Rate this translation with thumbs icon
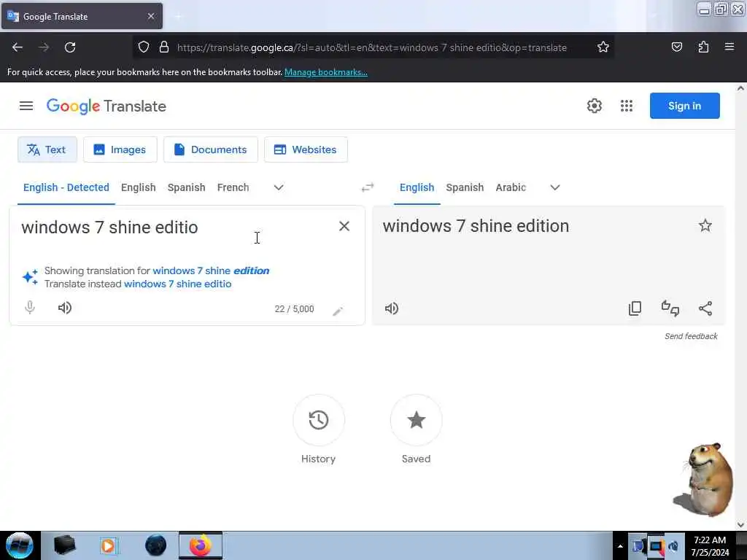This screenshot has height=560, width=747. coord(670,308)
